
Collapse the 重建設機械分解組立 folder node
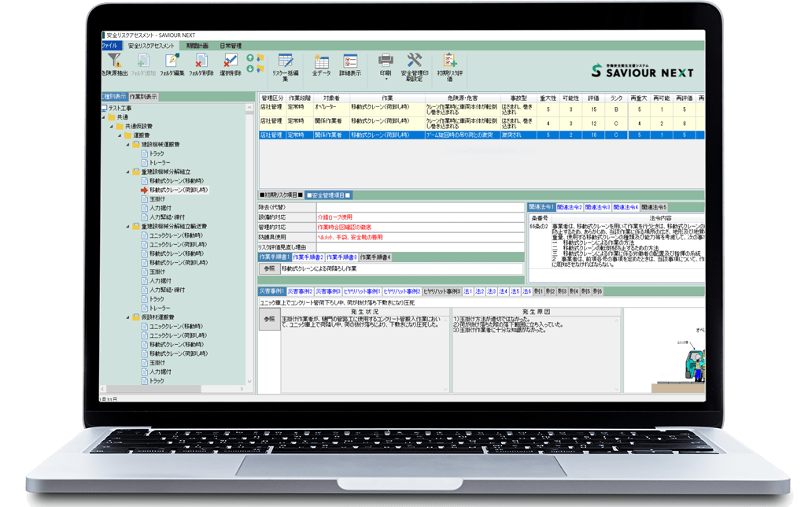pyautogui.click(x=128, y=171)
